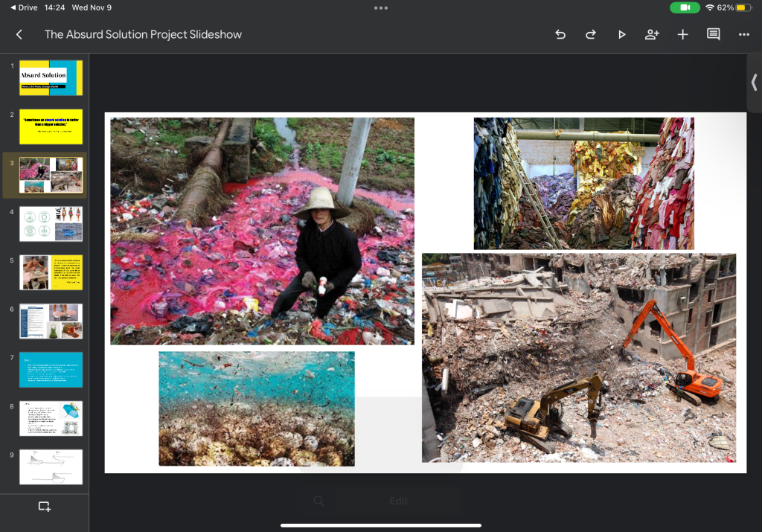Tap the plus insert icon
762x532 pixels.
[x=682, y=34]
